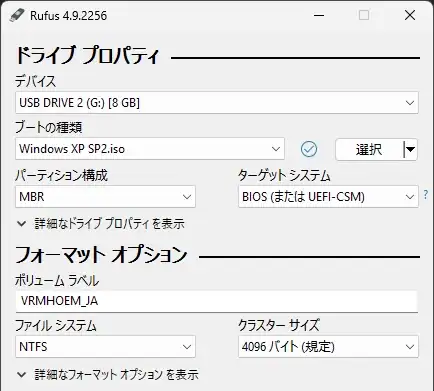Open the target system dropdown BIOS (または UEFI-CSM)

328,197
